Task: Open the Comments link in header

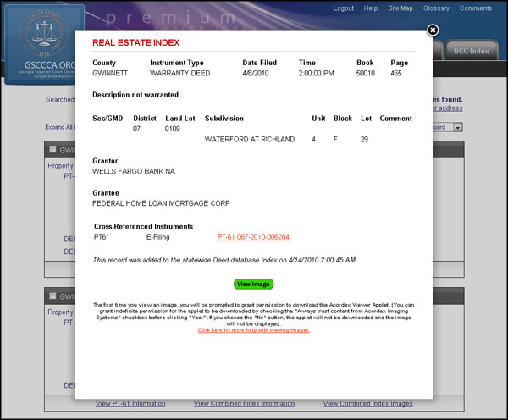Action: [x=475, y=8]
